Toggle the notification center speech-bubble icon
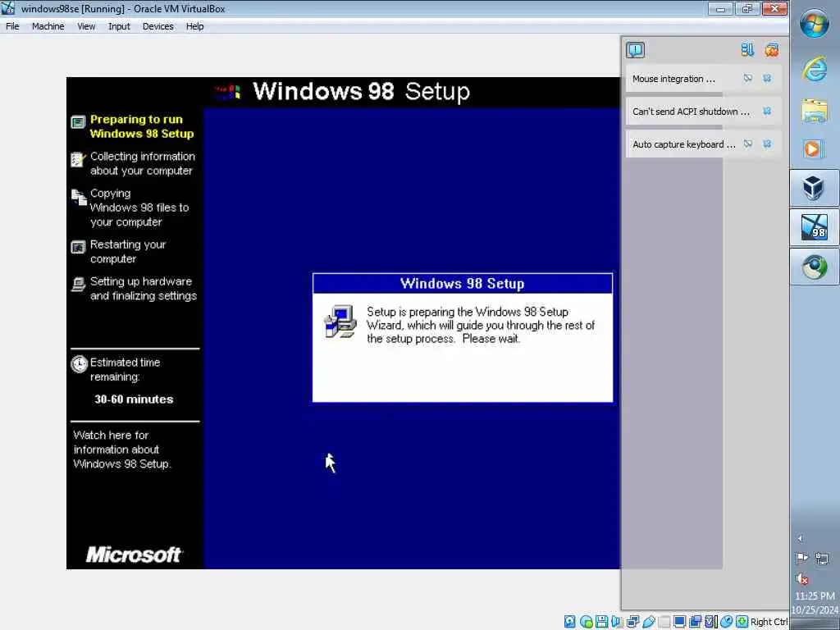Viewport: 840px width, 630px height. [x=636, y=50]
